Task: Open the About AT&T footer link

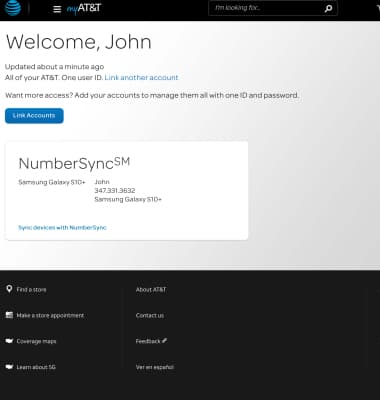Action: click(x=151, y=290)
